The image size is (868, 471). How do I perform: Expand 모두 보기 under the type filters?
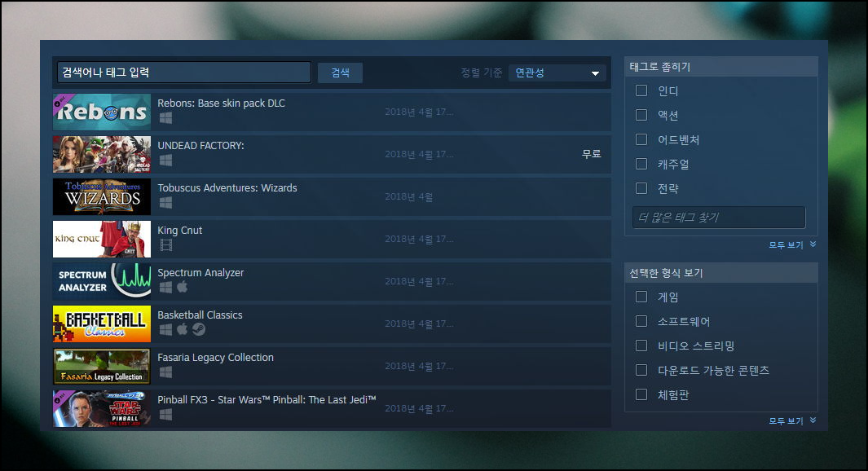792,420
